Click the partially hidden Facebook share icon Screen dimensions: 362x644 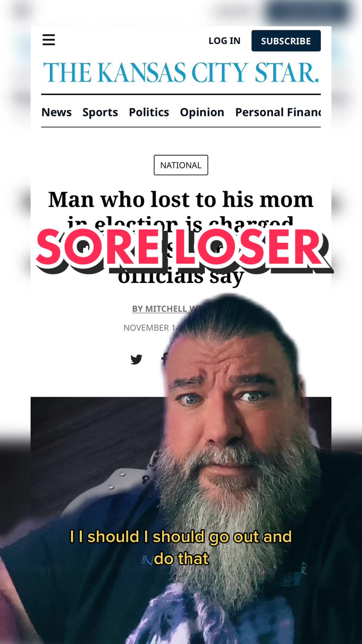164,359
